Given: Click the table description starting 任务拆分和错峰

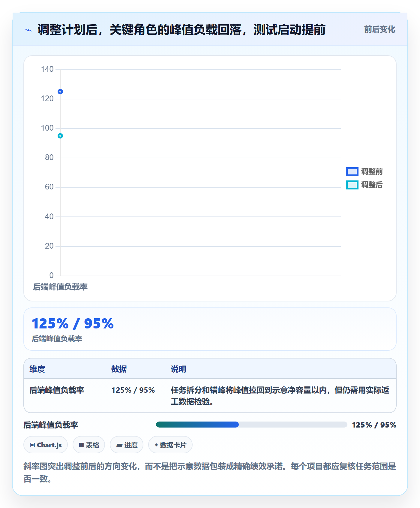Looking at the screenshot, I should coord(280,396).
